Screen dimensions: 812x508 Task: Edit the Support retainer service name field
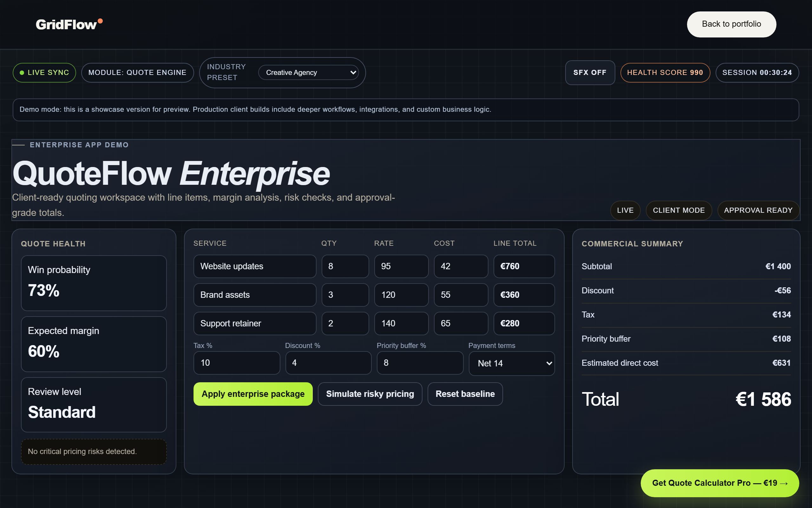point(255,323)
